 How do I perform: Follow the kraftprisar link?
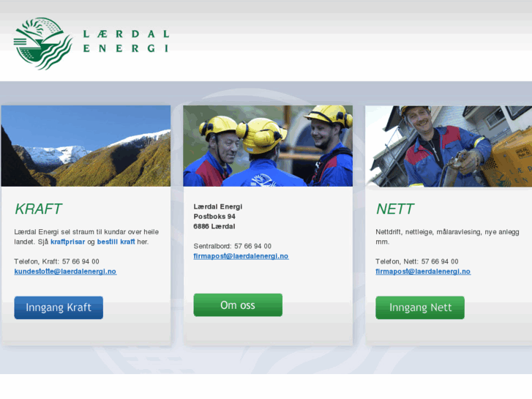(x=68, y=242)
